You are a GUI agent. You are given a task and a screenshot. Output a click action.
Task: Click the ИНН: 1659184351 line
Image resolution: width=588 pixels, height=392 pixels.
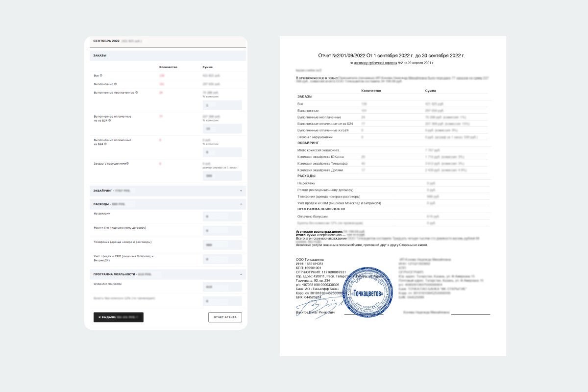pos(310,264)
